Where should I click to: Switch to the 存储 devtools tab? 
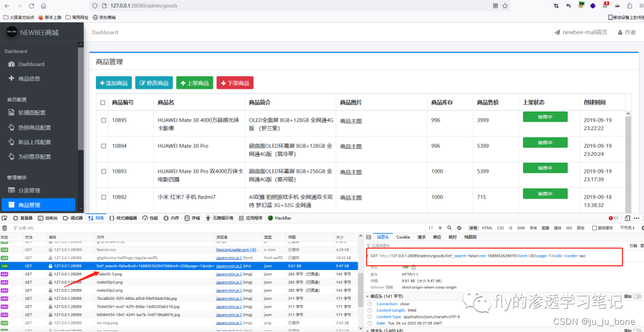tap(193, 218)
